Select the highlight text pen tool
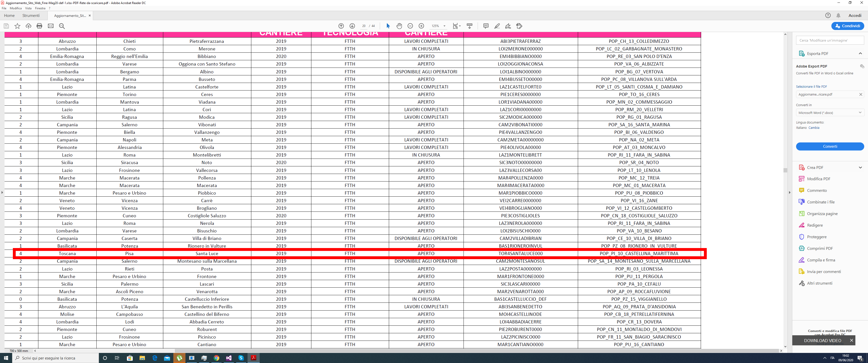868x363 pixels. pos(497,26)
